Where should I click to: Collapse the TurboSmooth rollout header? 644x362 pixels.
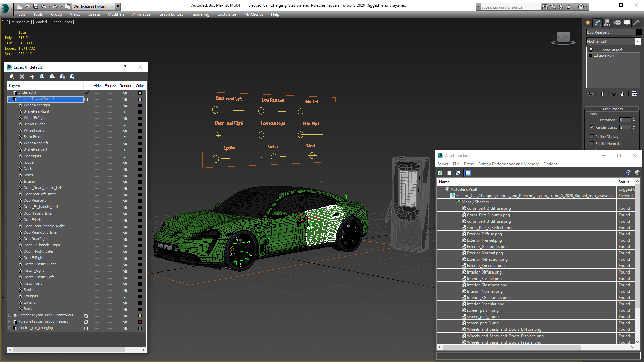click(x=611, y=109)
